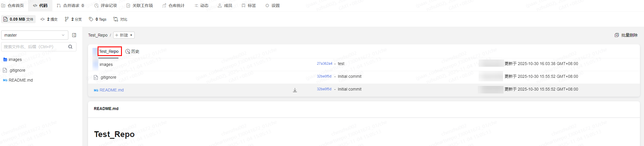Open the 对比 compare view
The width and height of the screenshot is (644, 146).
click(x=120, y=19)
